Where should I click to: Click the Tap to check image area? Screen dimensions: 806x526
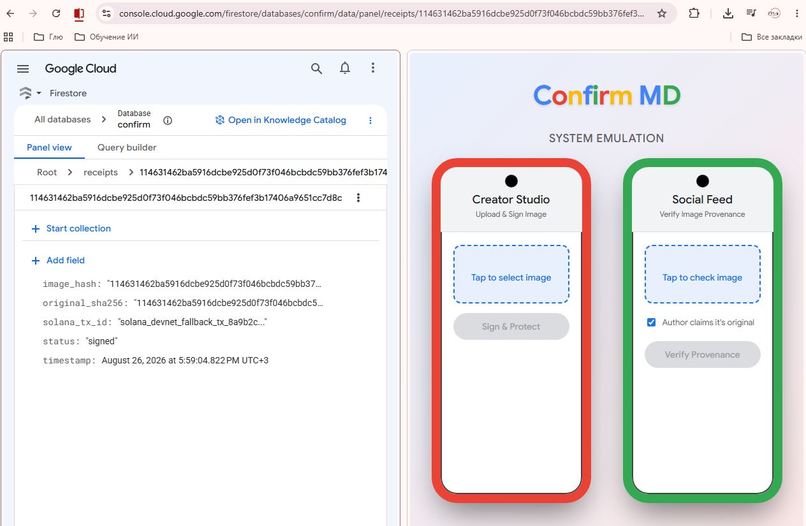pos(702,274)
